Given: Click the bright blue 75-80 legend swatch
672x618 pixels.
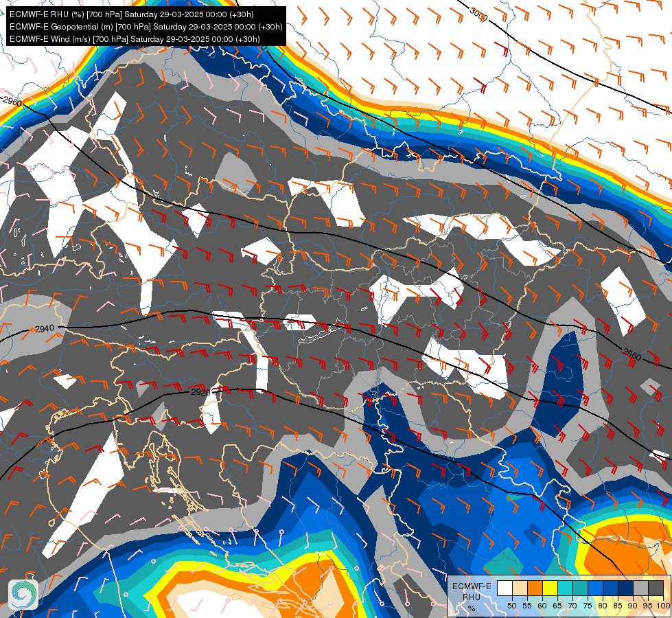Looking at the screenshot, I should [x=595, y=588].
